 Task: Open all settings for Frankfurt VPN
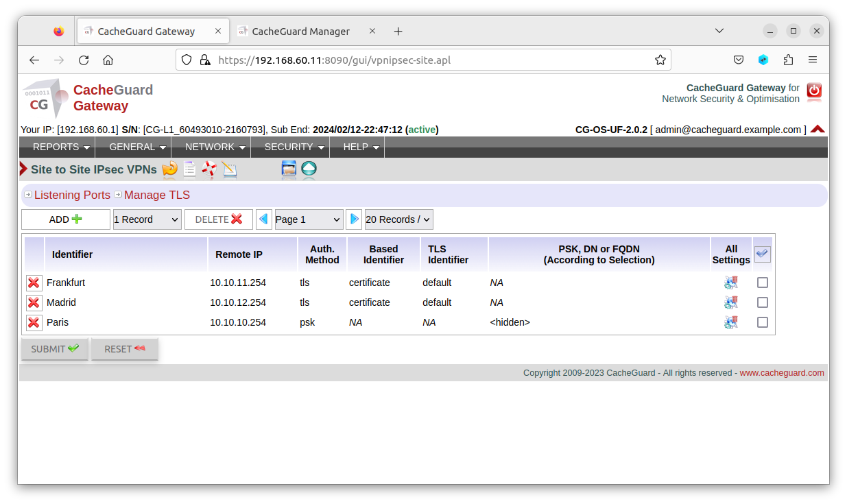[x=731, y=283]
